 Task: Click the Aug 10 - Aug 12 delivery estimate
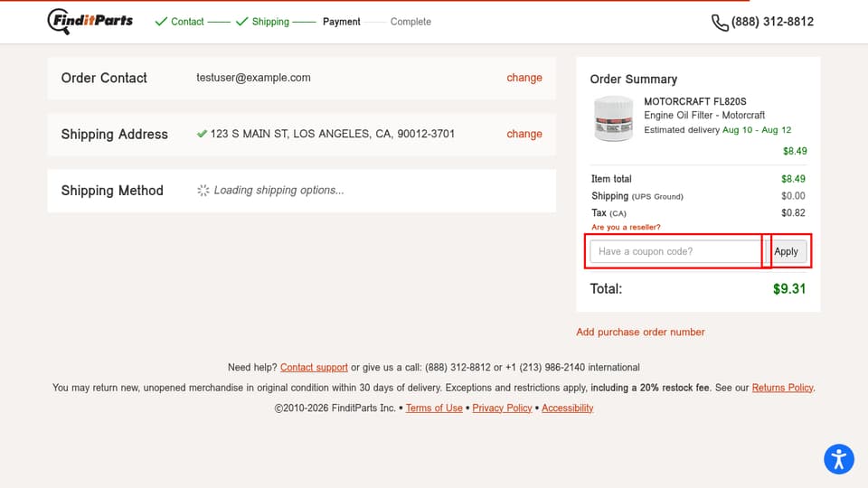pos(757,129)
